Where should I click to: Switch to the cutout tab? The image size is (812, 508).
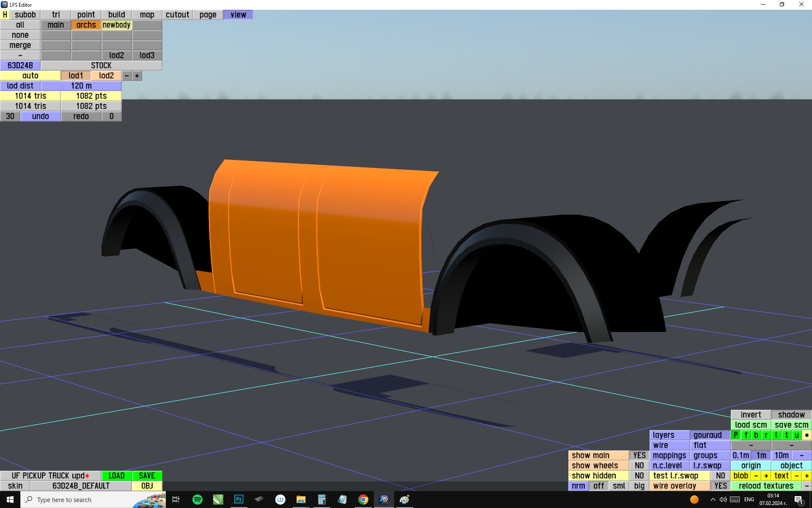[x=177, y=14]
